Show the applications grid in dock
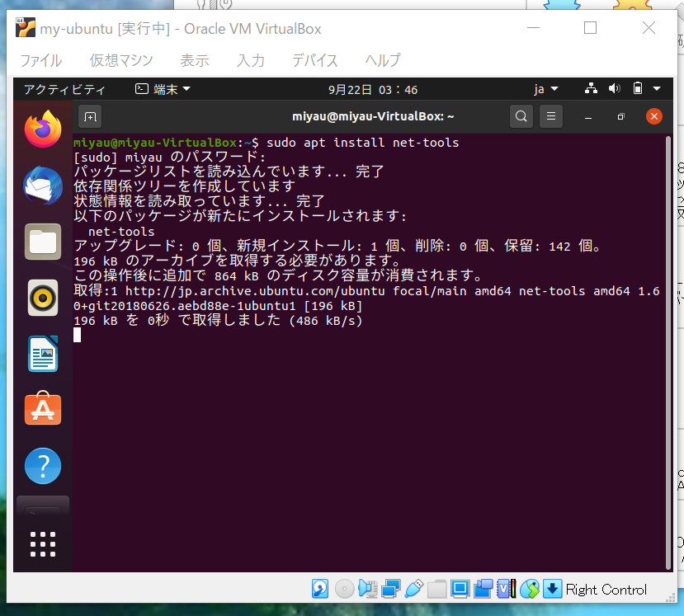This screenshot has height=616, width=684. pyautogui.click(x=43, y=544)
